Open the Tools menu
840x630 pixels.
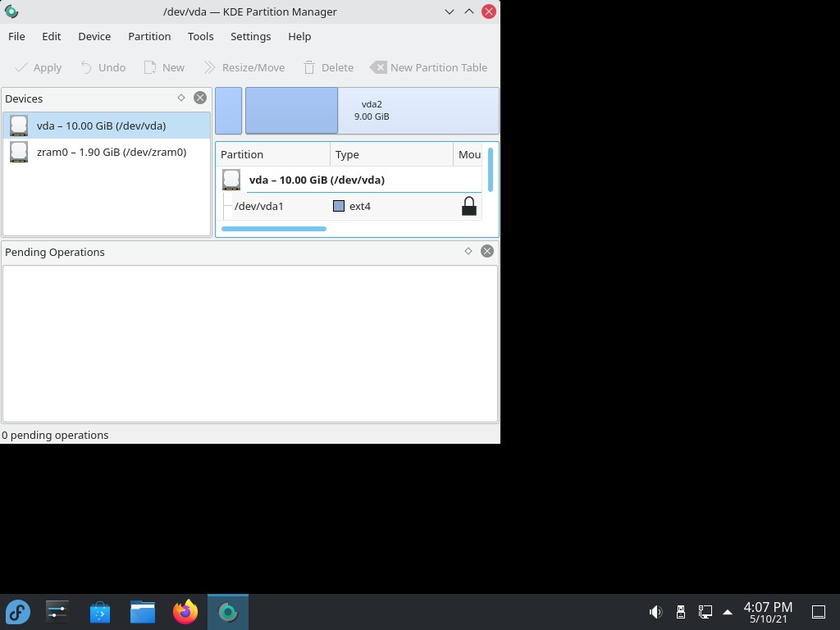pos(200,36)
